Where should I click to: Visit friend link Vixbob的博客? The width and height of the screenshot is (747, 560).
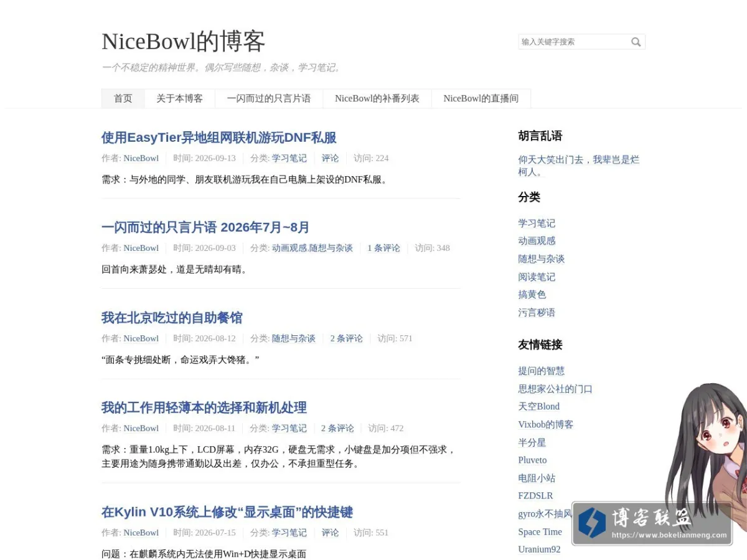[546, 424]
